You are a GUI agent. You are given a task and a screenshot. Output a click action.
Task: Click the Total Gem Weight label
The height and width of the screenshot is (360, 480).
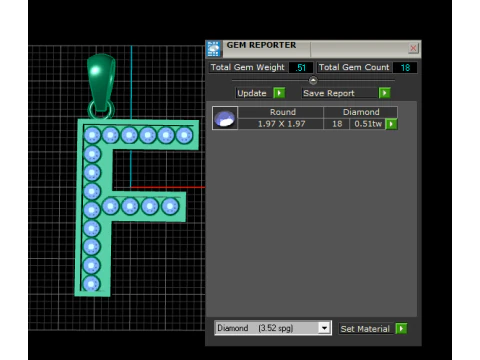point(247,67)
